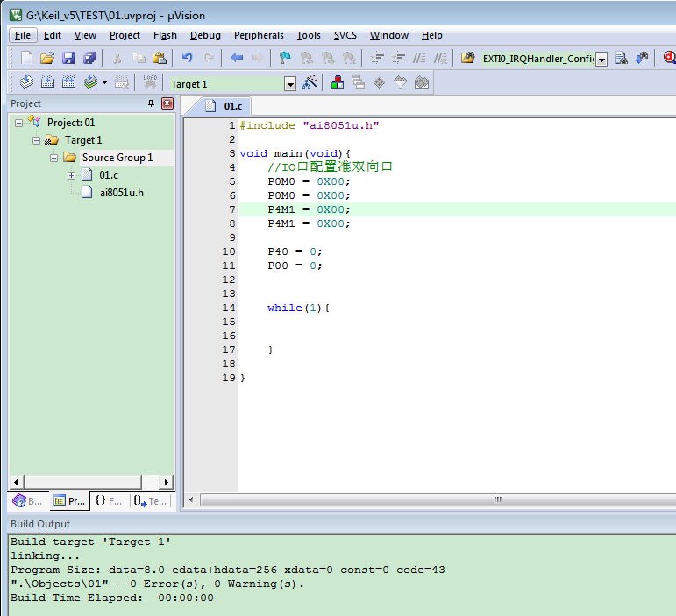Expand the 01.c tree node
The width and height of the screenshot is (676, 616).
[x=71, y=175]
